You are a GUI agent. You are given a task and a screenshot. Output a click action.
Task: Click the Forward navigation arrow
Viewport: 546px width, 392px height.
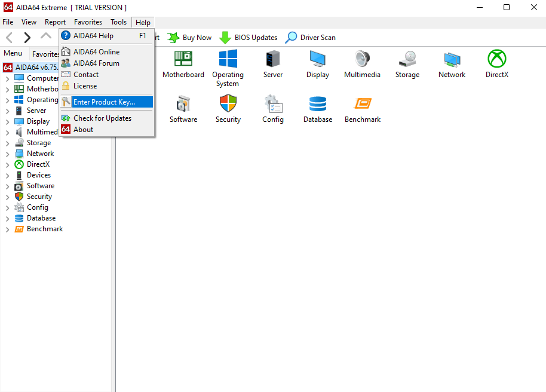(x=27, y=37)
